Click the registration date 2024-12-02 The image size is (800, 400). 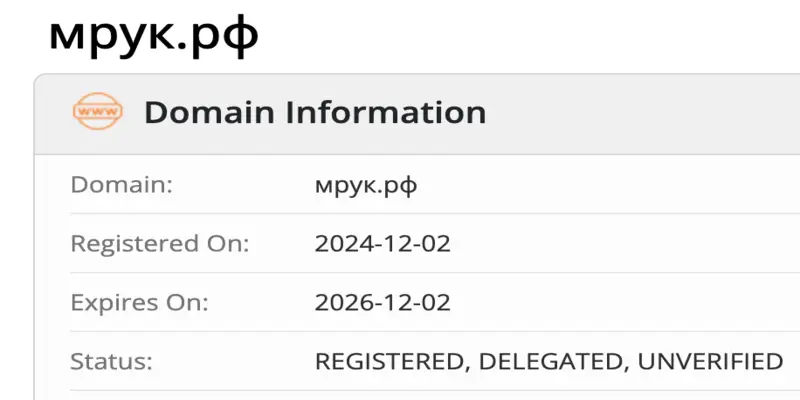[x=382, y=243]
